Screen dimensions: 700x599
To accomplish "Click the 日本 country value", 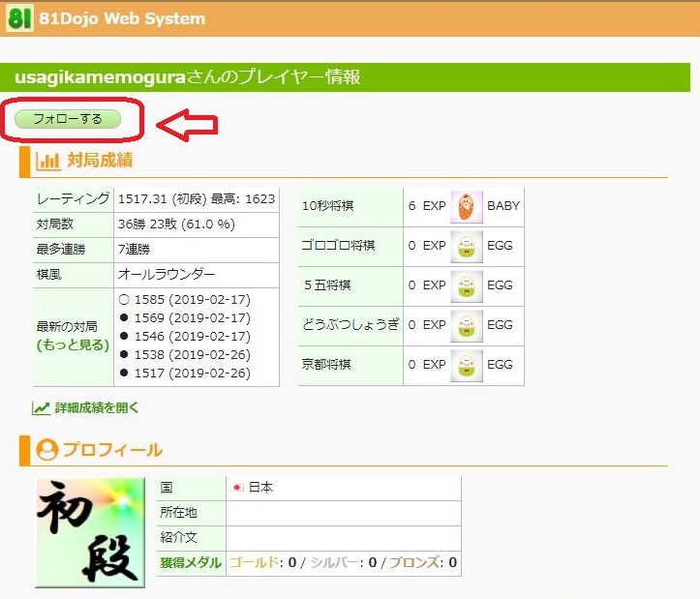I will pos(260,488).
